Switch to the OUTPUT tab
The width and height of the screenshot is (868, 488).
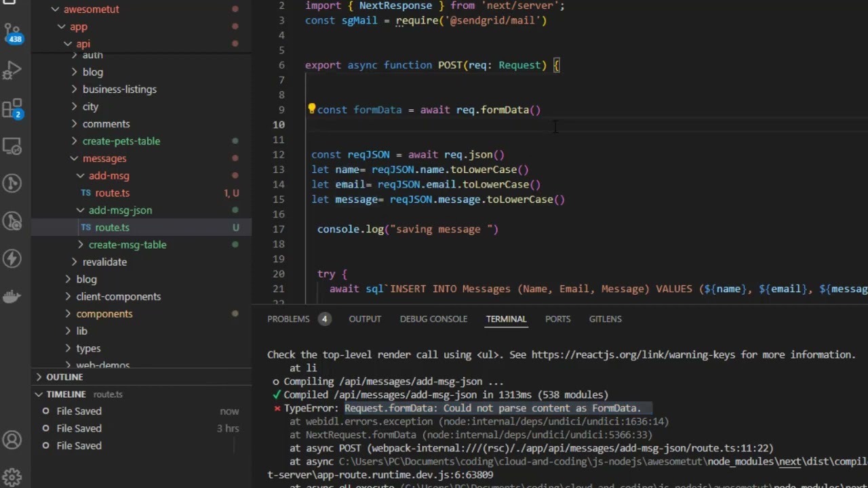coord(365,319)
